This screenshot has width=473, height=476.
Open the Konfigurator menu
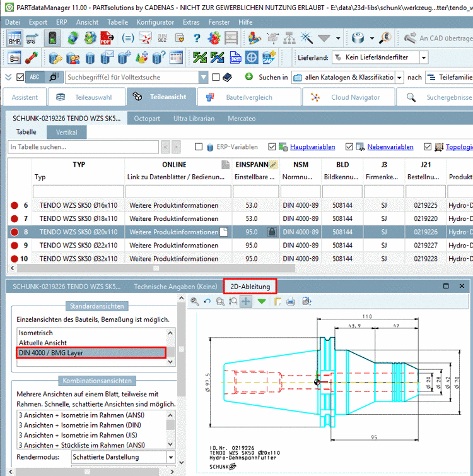(x=155, y=22)
